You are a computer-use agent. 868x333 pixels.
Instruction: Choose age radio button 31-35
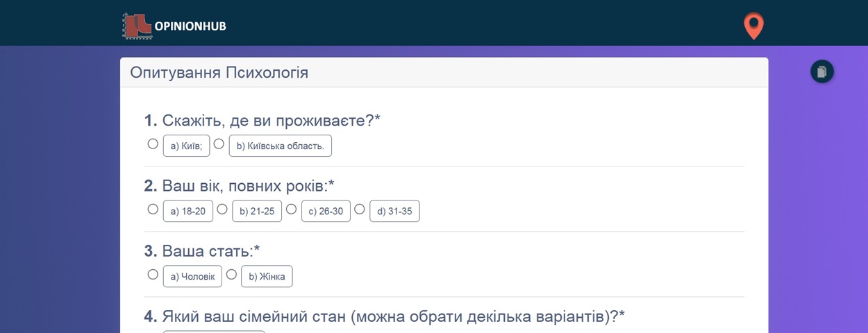click(x=360, y=209)
